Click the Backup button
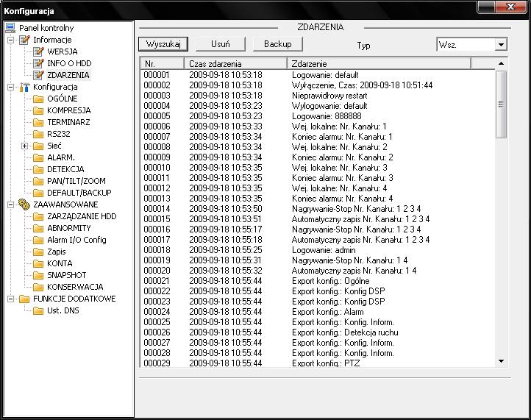Viewport: 531px width, 420px height. click(x=277, y=44)
